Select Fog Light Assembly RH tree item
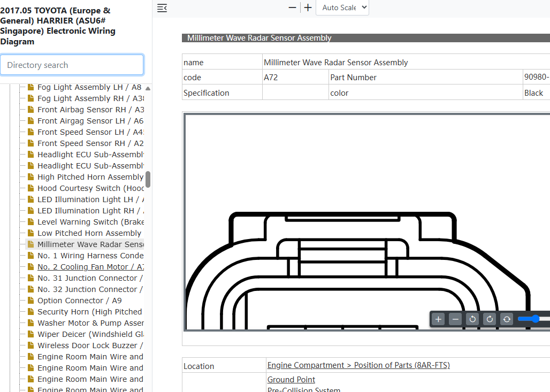This screenshot has width=550, height=392. [x=90, y=98]
